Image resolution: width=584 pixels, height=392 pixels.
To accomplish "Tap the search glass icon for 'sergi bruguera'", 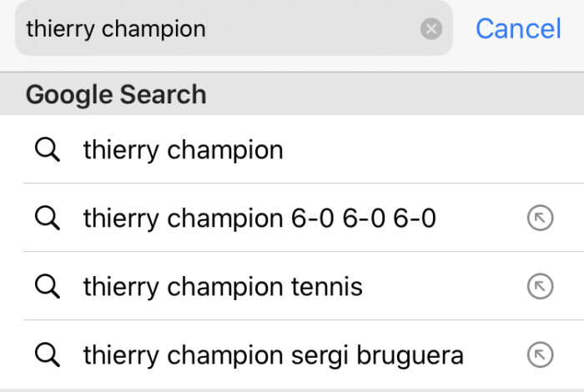I will (x=48, y=354).
